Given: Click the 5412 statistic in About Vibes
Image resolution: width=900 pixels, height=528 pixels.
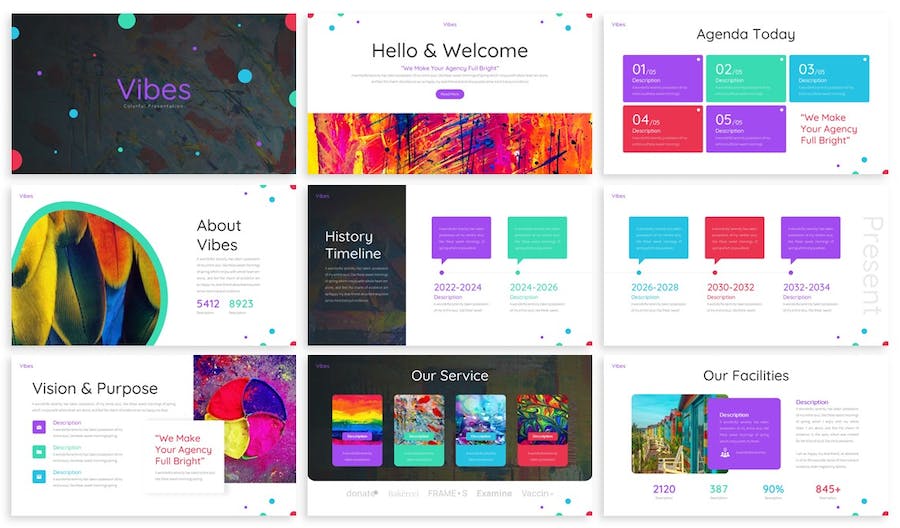Looking at the screenshot, I should pos(208,303).
